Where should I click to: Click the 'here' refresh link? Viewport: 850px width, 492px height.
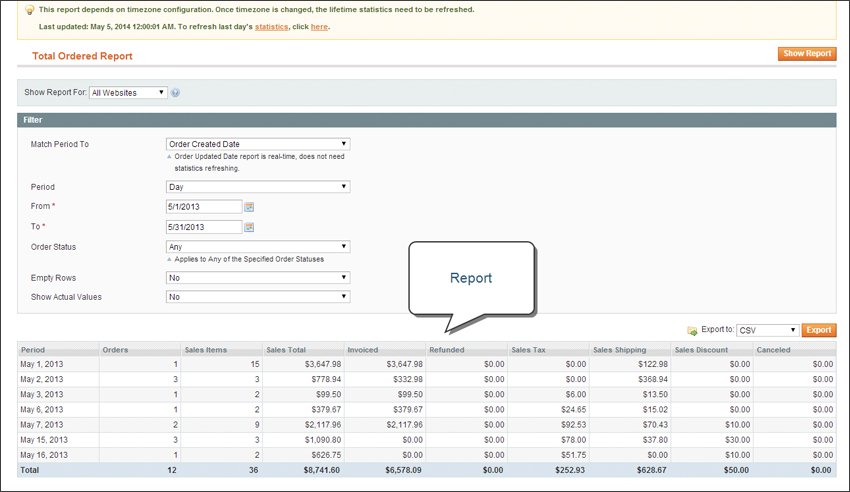click(x=319, y=27)
